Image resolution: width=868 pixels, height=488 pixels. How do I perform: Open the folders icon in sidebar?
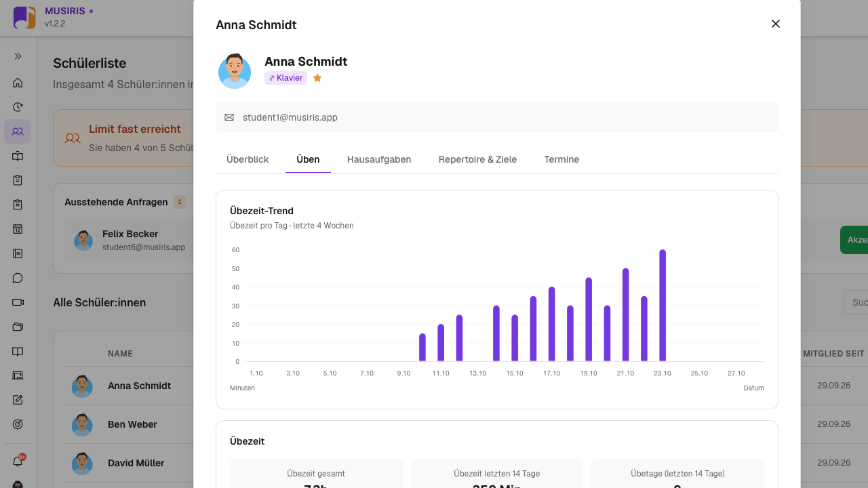point(18,327)
